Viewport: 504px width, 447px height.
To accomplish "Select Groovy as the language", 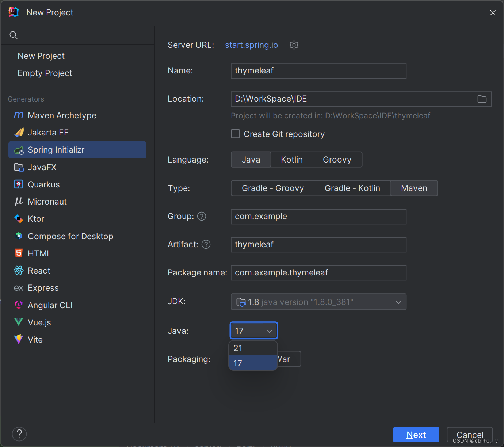I will pos(337,160).
